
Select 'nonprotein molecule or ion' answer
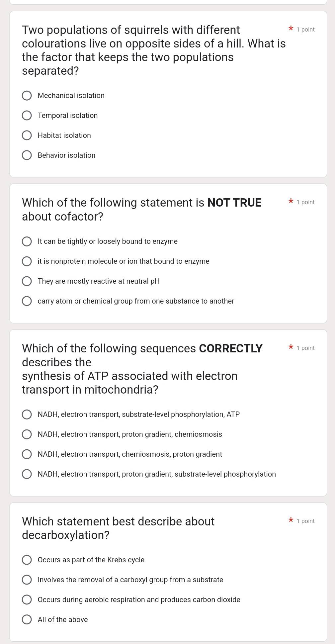(x=27, y=261)
